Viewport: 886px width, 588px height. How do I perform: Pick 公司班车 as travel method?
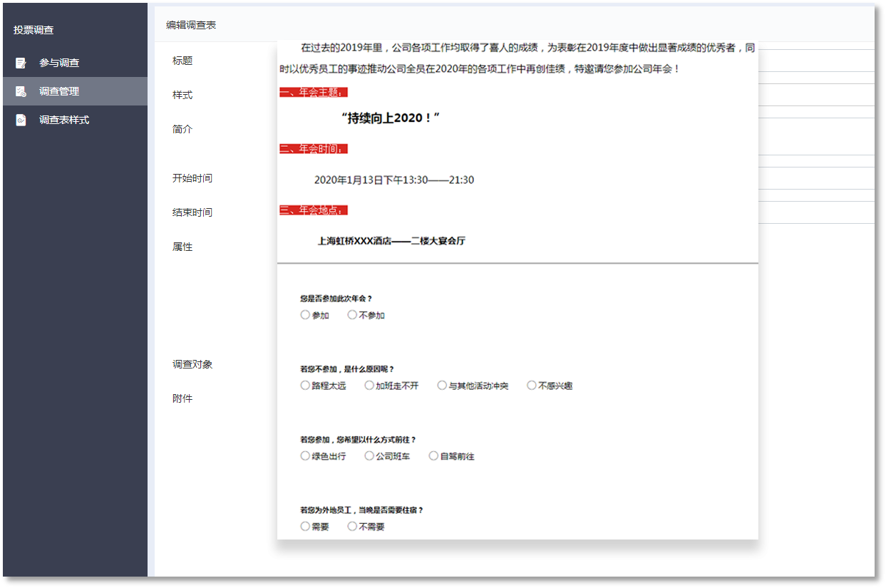coord(369,456)
